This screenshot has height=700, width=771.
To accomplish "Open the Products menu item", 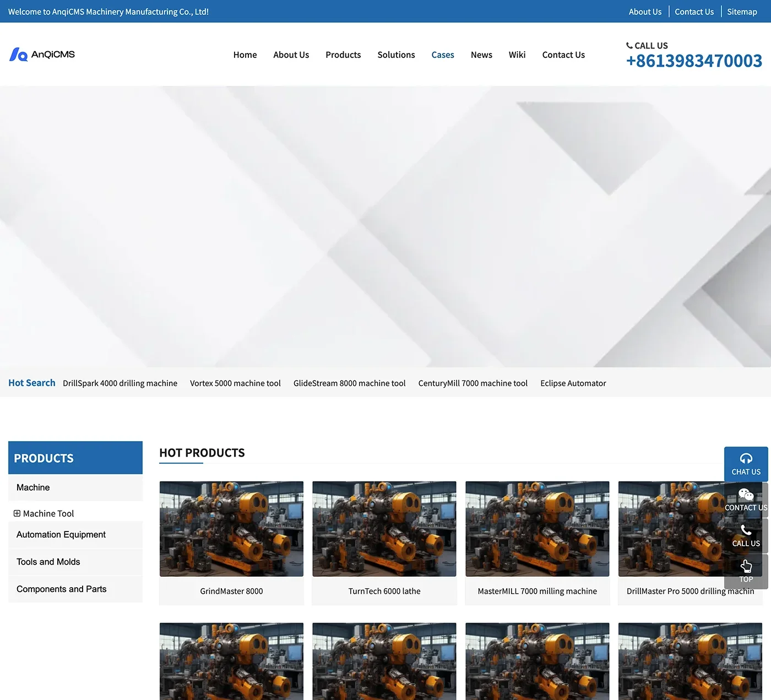I will 343,55.
